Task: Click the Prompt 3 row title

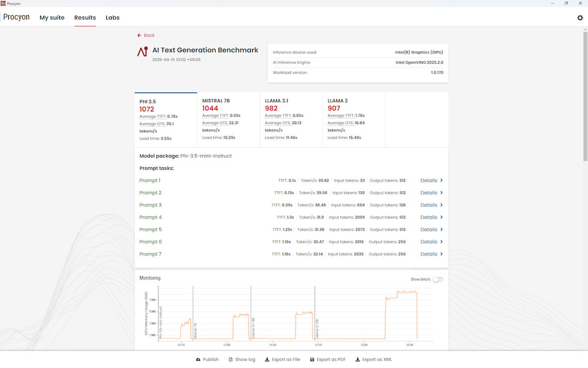Action: click(150, 205)
